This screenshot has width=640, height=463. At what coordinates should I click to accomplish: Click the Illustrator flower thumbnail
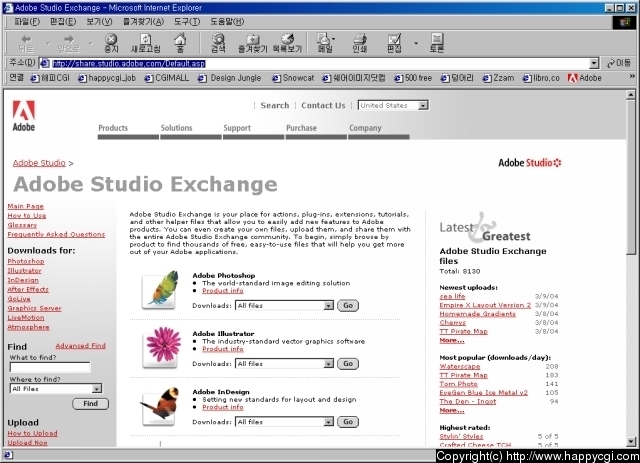point(160,348)
